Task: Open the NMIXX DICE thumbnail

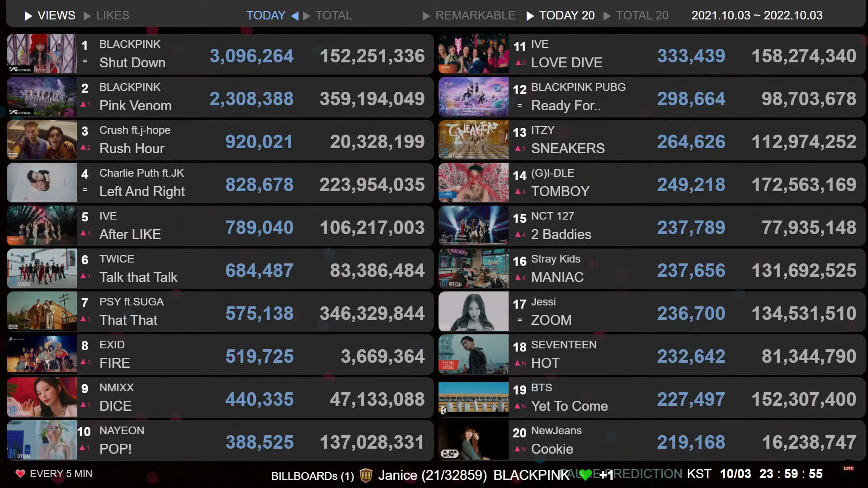Action: click(42, 397)
